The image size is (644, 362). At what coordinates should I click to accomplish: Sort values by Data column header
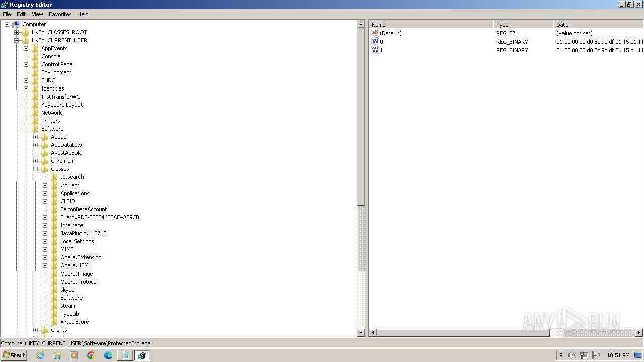click(x=598, y=24)
